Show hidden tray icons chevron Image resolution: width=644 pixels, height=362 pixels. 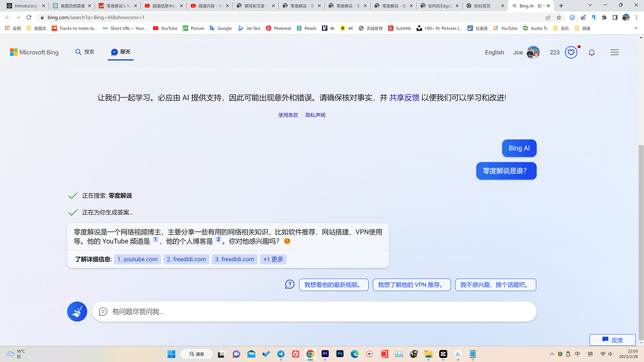552,354
